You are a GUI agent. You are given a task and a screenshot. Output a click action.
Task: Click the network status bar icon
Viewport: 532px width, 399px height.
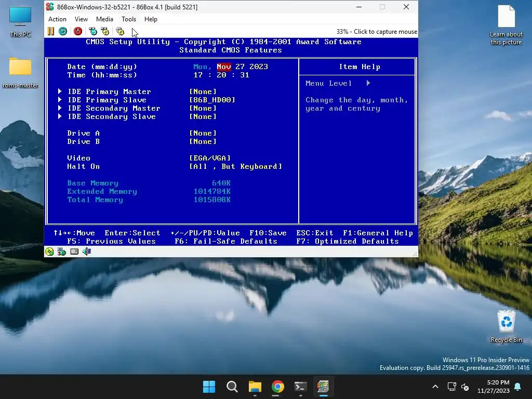62,251
